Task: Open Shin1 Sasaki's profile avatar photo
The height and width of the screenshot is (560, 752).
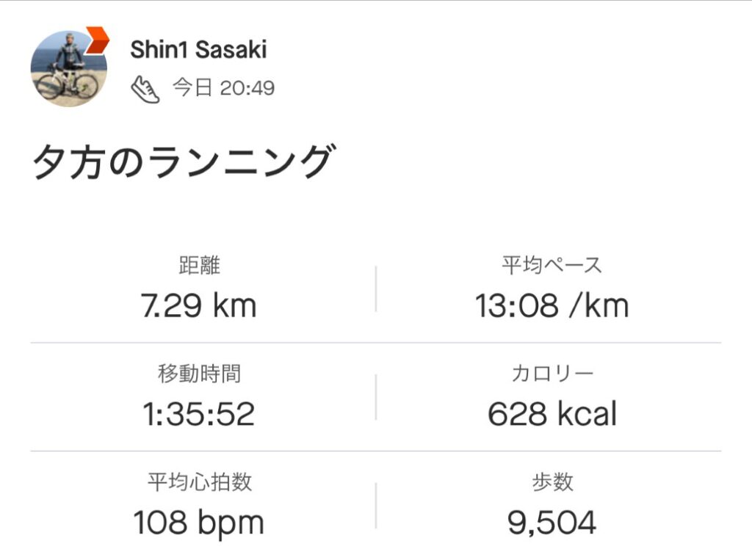Action: [x=68, y=70]
